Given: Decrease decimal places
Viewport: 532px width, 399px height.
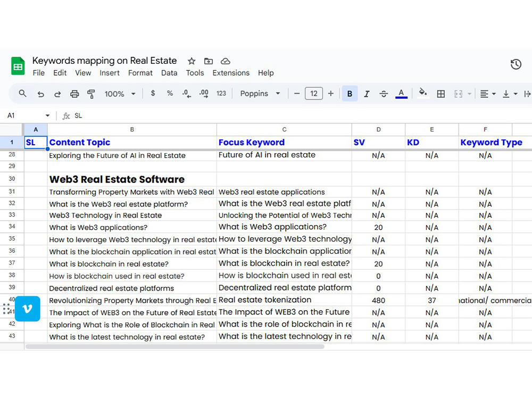Looking at the screenshot, I should pos(187,94).
